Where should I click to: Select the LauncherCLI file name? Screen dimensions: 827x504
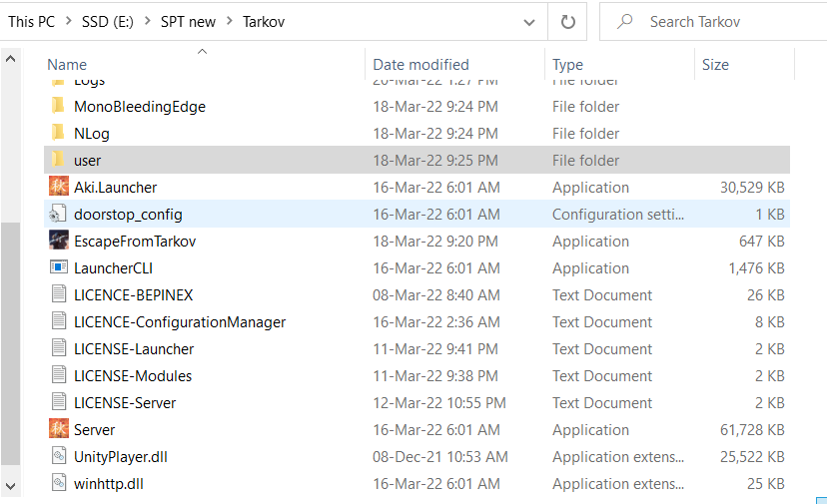pos(114,267)
